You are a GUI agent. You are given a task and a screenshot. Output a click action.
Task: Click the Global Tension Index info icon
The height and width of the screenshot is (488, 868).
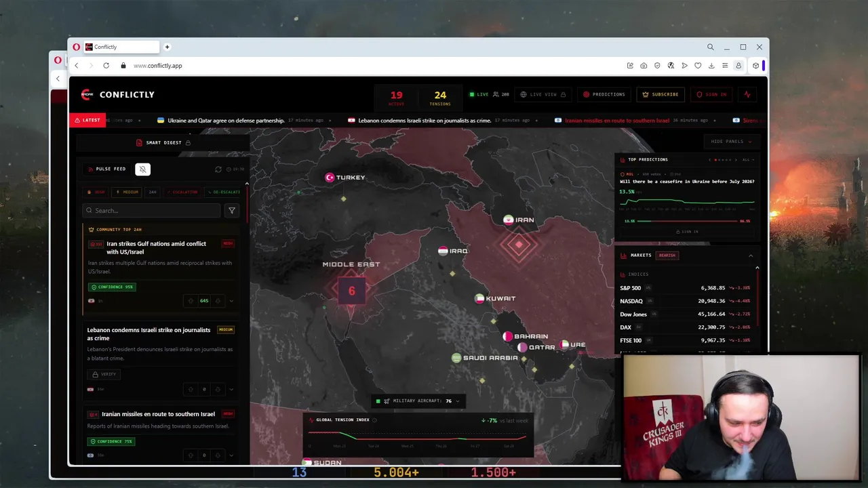tap(374, 420)
